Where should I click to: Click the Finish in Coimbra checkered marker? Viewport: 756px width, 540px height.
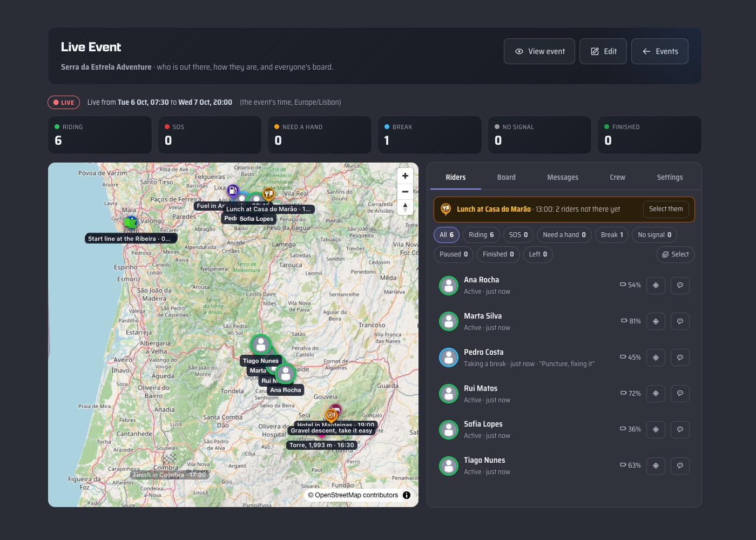tap(170, 459)
